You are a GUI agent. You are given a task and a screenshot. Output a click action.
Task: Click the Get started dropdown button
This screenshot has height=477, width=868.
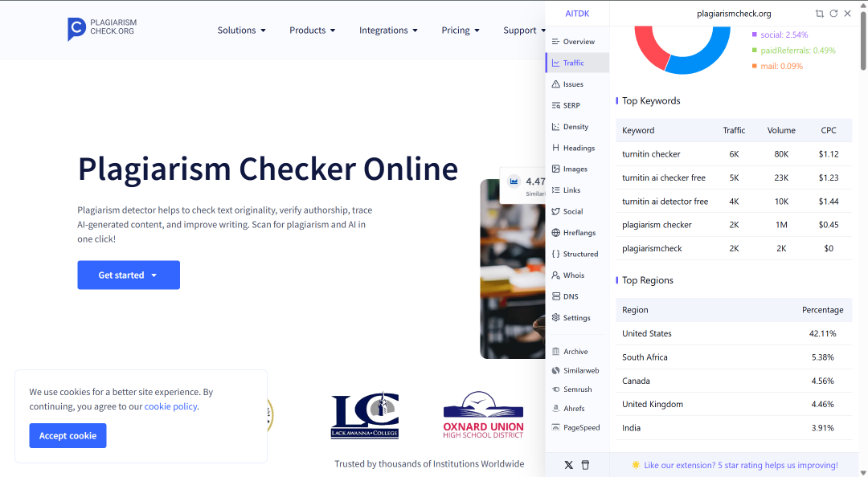[129, 275]
